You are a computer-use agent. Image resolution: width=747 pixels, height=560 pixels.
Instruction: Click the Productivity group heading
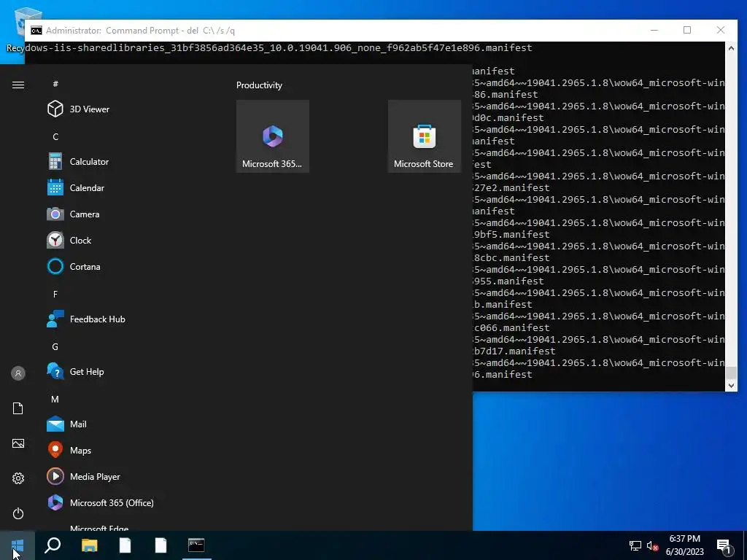[x=259, y=85]
